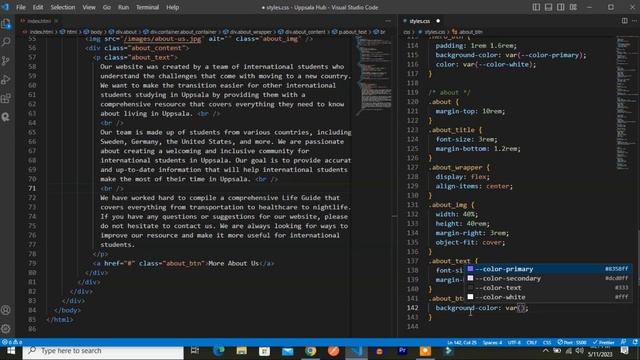640x360 pixels.
Task: Expand the div.about breadcrumb item
Action: (x=123, y=32)
